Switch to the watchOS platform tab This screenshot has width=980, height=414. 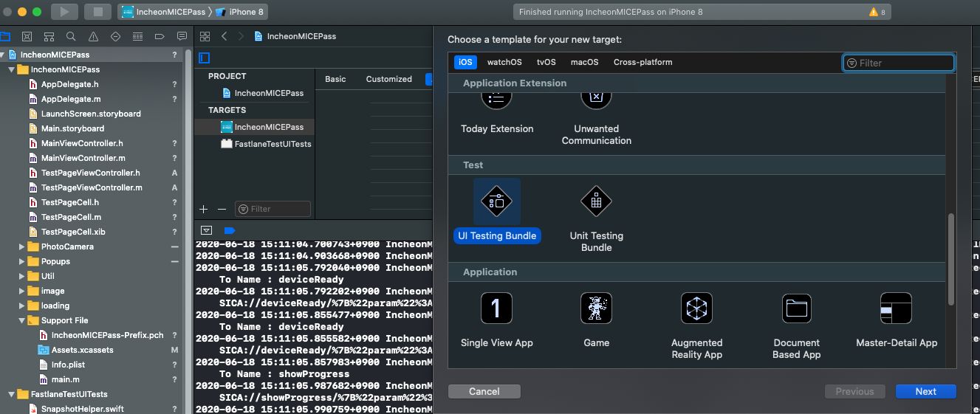click(504, 62)
